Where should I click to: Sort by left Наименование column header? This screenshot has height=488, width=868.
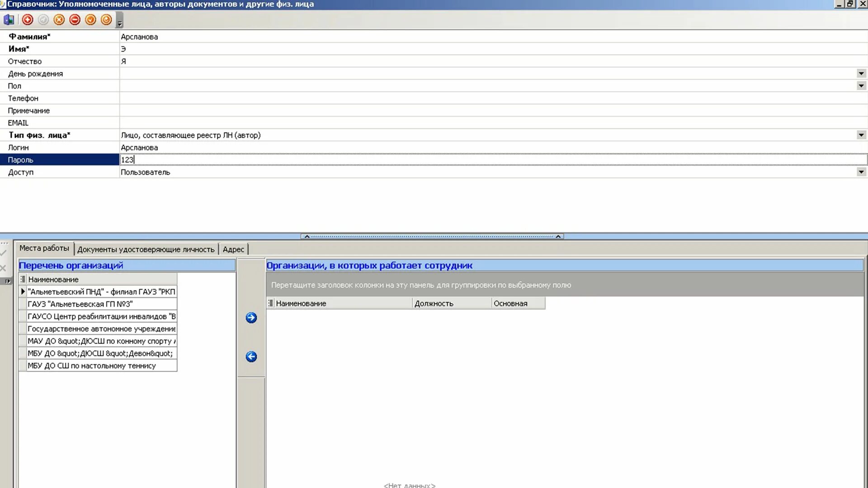(102, 279)
